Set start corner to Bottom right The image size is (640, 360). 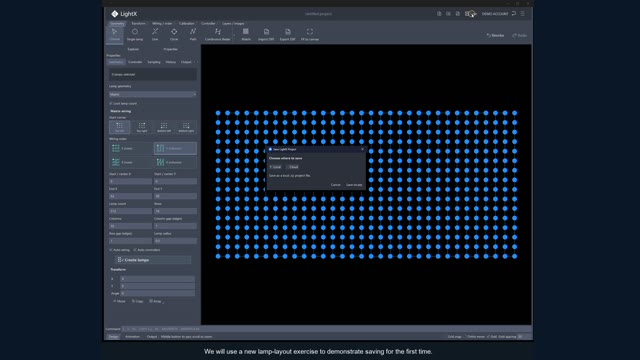[x=186, y=127]
